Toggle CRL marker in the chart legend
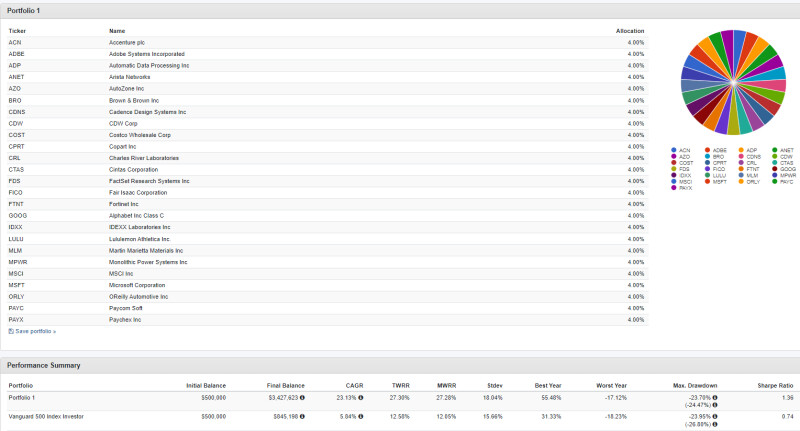800x431 pixels. 741,163
